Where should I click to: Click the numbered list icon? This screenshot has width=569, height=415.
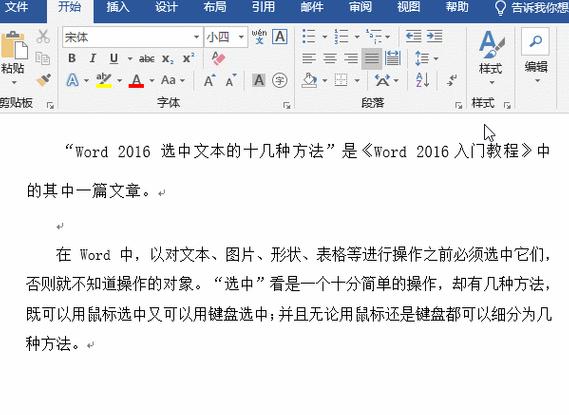[341, 37]
